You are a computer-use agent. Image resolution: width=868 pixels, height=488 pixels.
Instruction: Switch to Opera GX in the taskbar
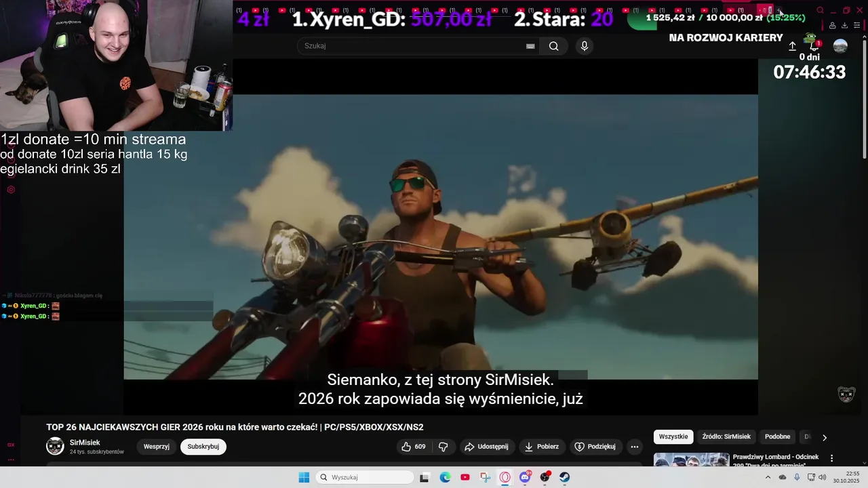505,477
